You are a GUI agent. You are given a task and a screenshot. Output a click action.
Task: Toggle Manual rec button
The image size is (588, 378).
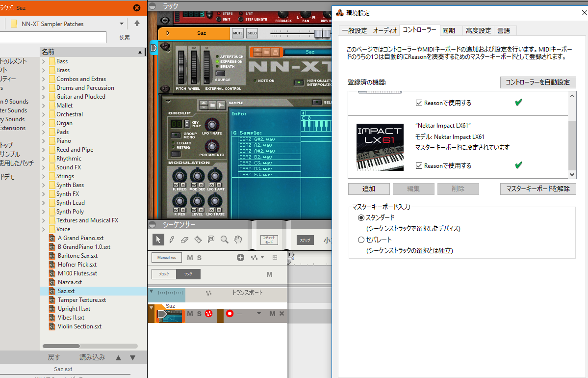click(167, 258)
